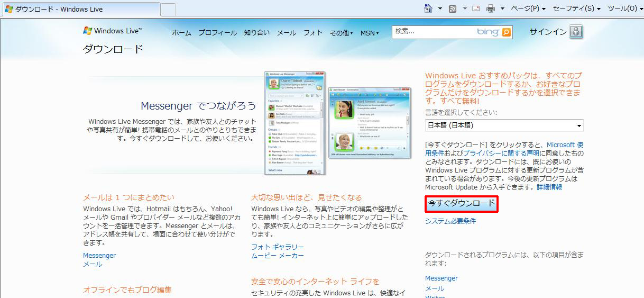Click the orange Bing search magnifier button
644x298 pixels.
507,32
